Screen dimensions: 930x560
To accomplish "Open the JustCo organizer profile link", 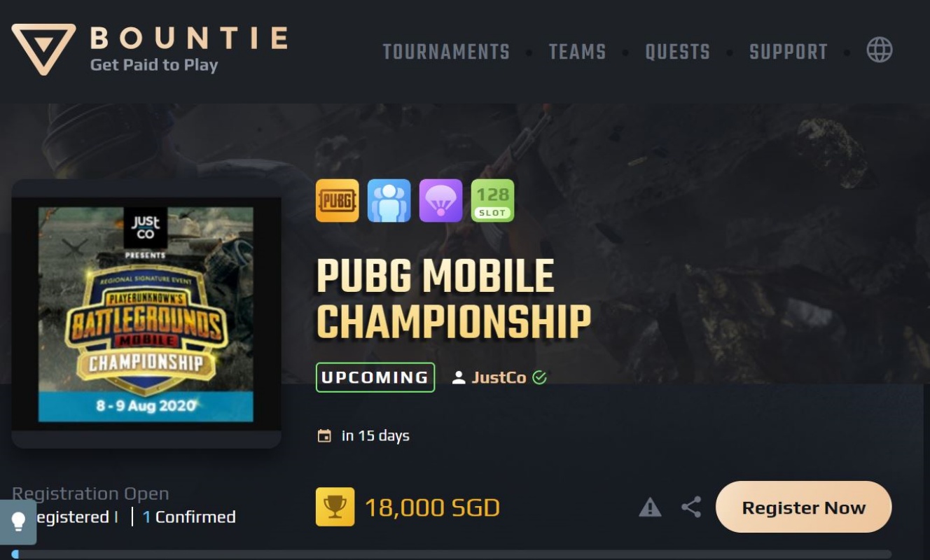I will (499, 377).
